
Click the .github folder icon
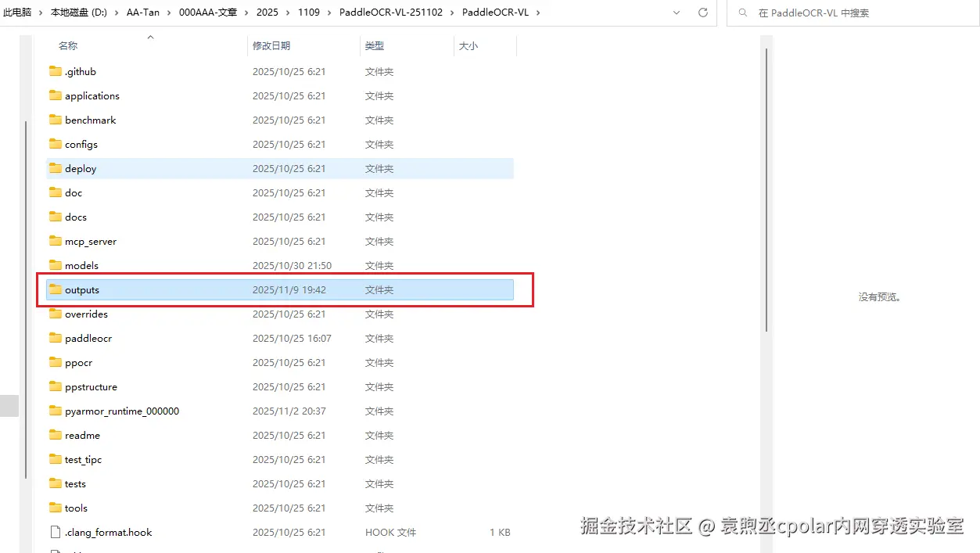(55, 71)
